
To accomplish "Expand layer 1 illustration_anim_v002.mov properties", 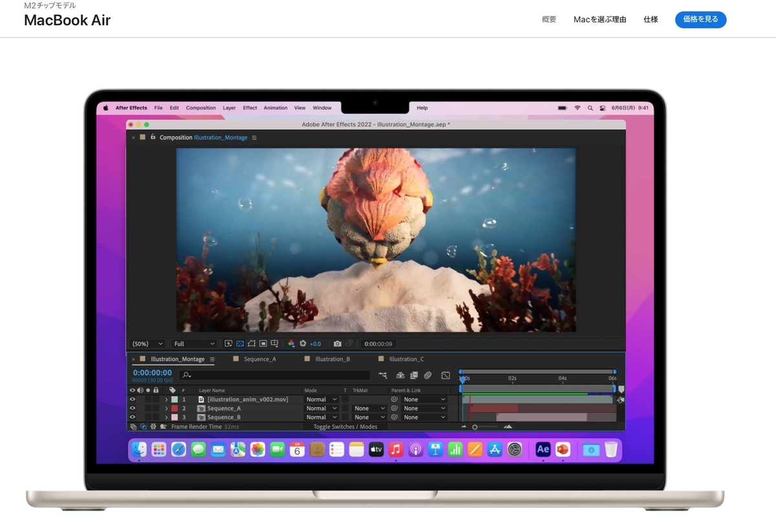I will [166, 399].
